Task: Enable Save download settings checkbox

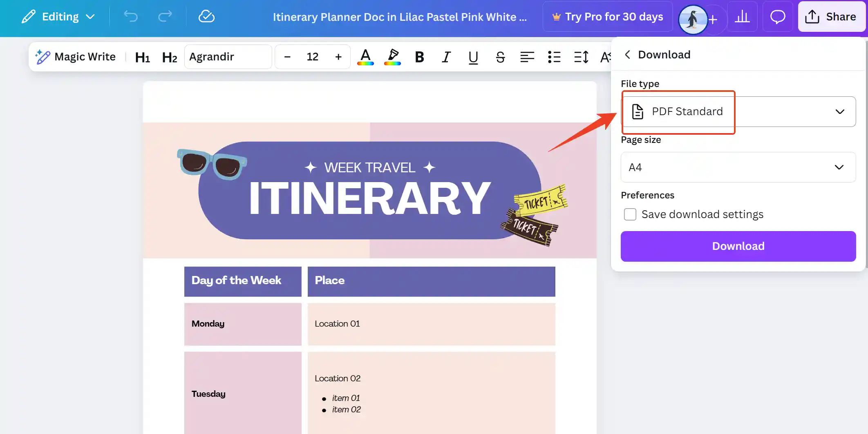Action: click(630, 214)
